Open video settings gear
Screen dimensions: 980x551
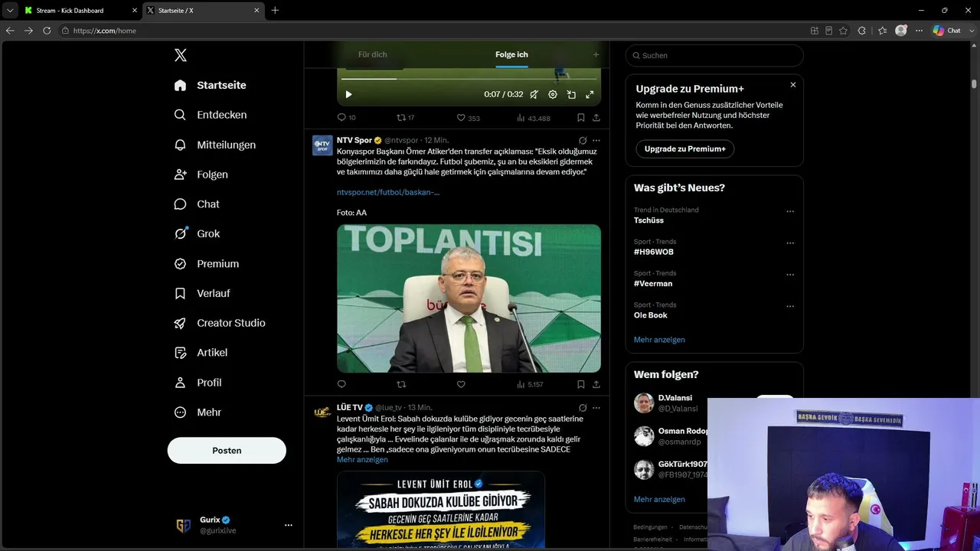pyautogui.click(x=553, y=94)
